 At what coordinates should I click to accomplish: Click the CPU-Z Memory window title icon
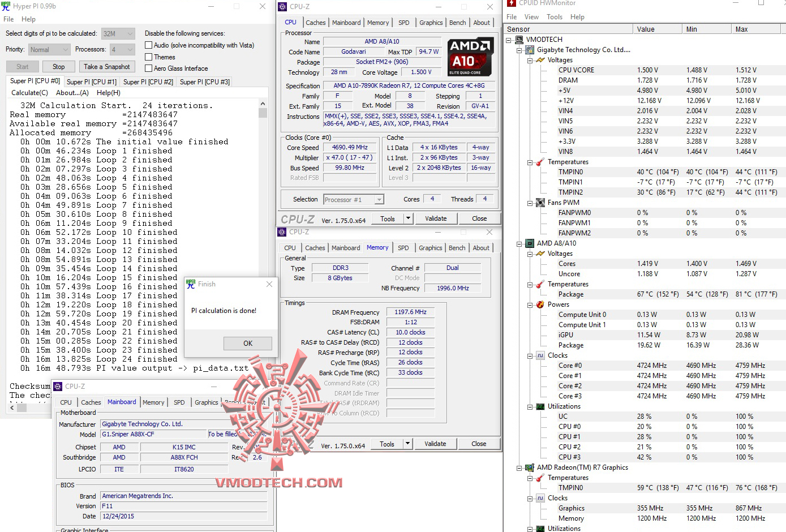click(282, 232)
